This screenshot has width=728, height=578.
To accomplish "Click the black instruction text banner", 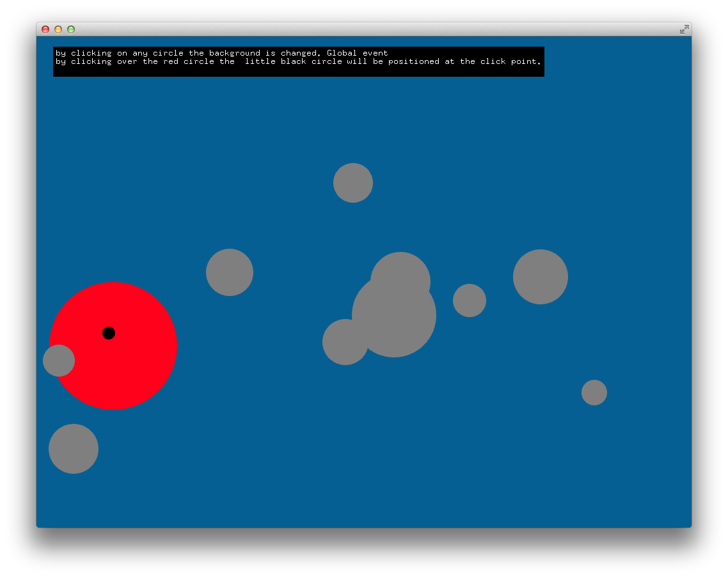I will coord(298,61).
